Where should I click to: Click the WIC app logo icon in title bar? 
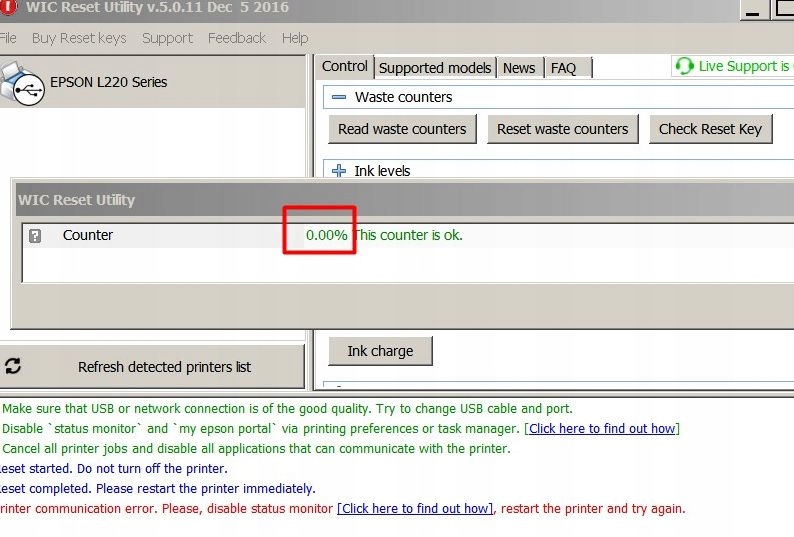point(8,7)
